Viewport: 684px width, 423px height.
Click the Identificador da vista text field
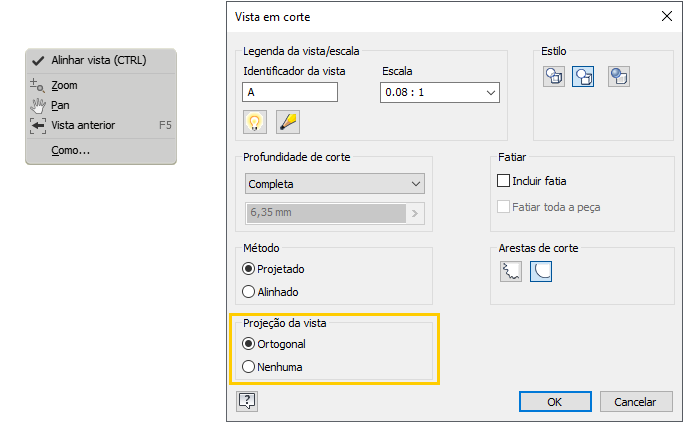pyautogui.click(x=290, y=92)
